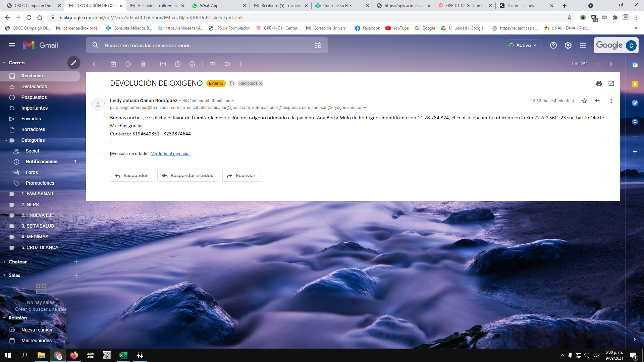Switch to the WhatsApp browser tab
Image resolution: width=644 pixels, height=362 pixels.
(218, 6)
